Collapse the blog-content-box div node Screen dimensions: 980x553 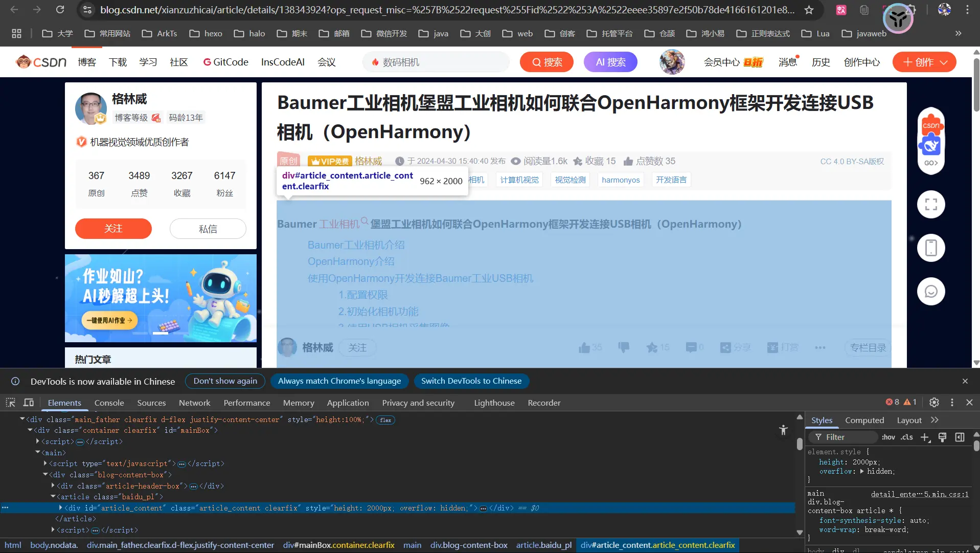[x=45, y=475]
